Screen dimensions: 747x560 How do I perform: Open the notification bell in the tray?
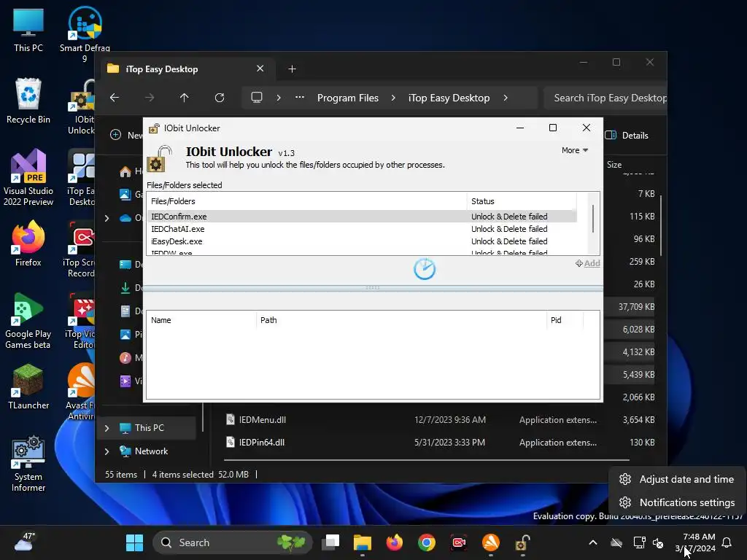click(x=727, y=542)
